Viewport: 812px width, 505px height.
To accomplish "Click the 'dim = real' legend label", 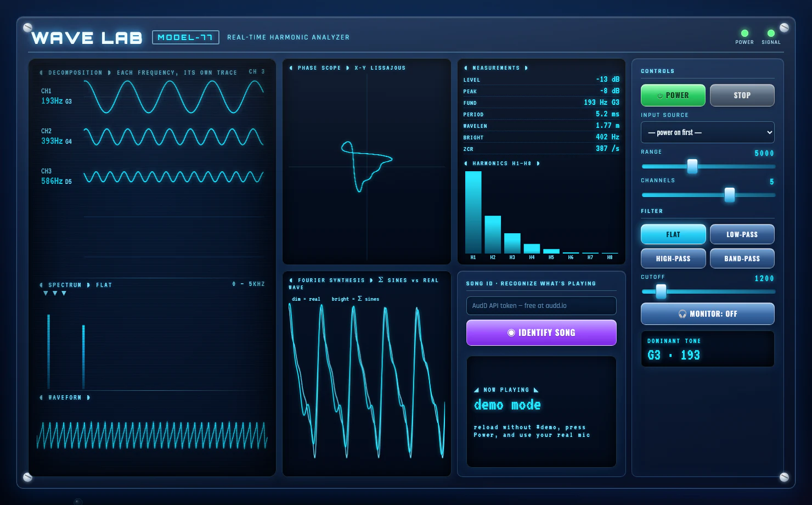I will click(306, 299).
